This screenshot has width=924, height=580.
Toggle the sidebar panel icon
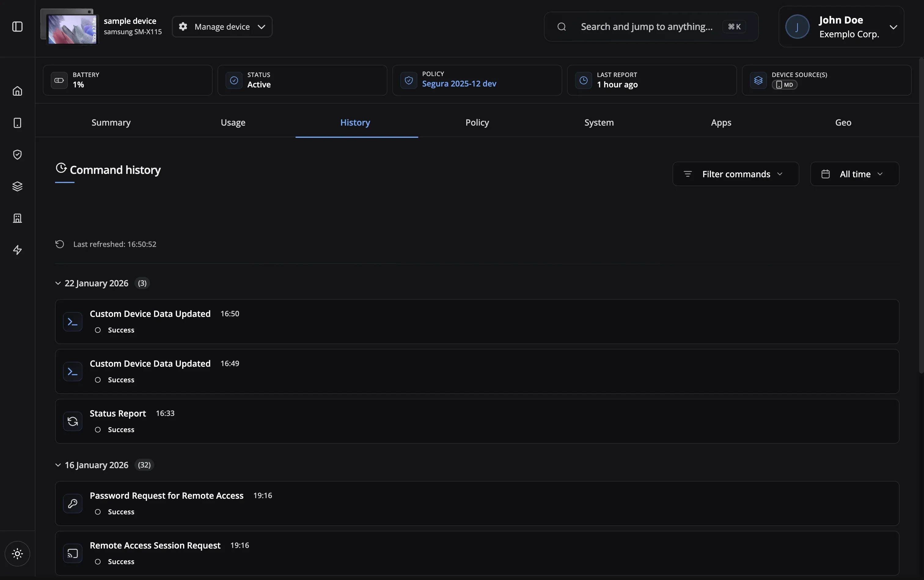pyautogui.click(x=17, y=27)
